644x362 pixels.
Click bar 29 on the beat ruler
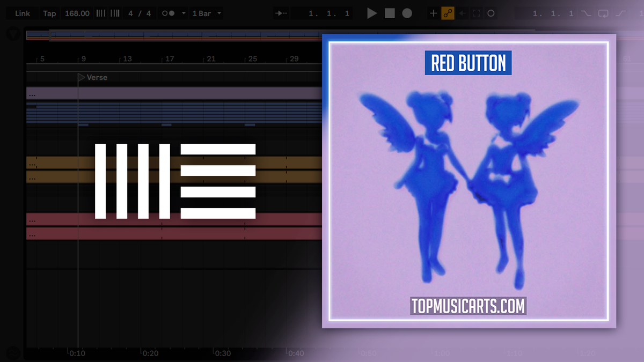294,59
